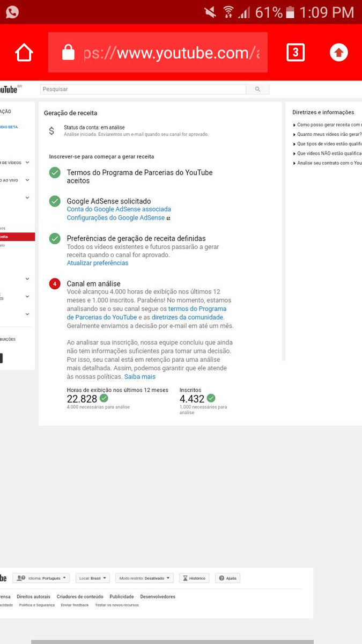Screen dimensions: 362x644
Task: Tap the Wi-Fi icon in status bar
Action: pos(229,12)
